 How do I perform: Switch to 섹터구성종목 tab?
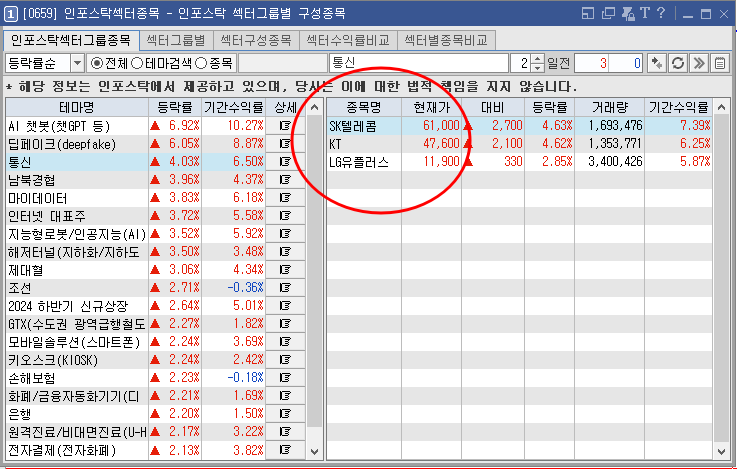pos(256,40)
